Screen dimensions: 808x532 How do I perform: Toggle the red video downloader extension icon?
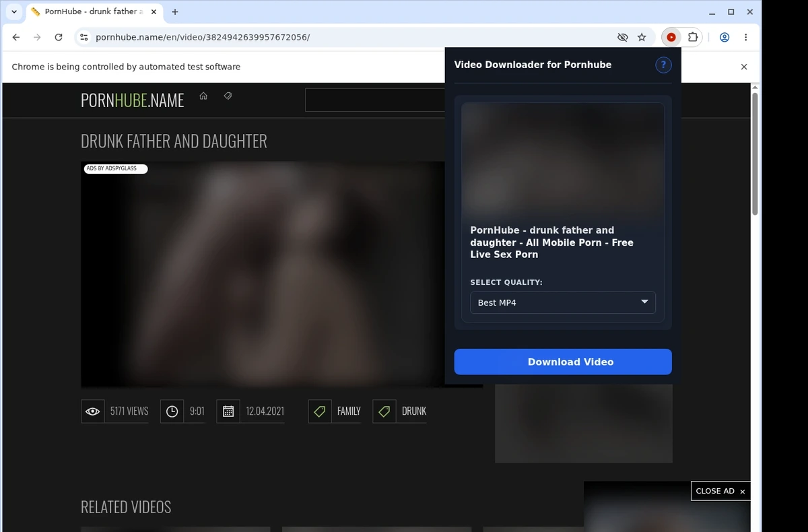point(671,38)
